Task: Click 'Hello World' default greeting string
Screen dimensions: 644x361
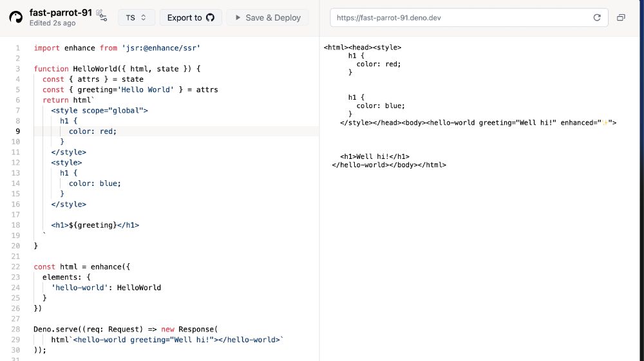Action: tap(146, 90)
